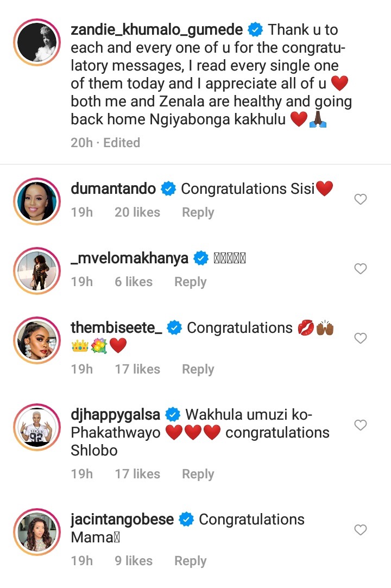
Task: Reply to jacintangobese's comment
Action: 190,561
